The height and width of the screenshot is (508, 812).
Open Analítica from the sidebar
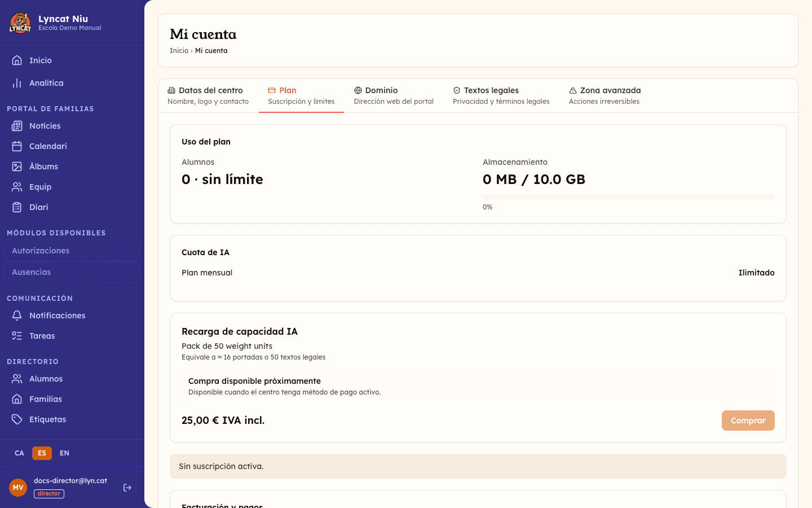coord(72,83)
